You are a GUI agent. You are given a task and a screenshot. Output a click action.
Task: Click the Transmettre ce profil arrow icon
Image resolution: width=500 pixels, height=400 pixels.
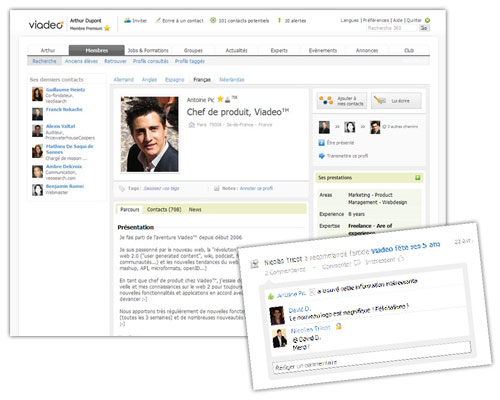pos(322,156)
